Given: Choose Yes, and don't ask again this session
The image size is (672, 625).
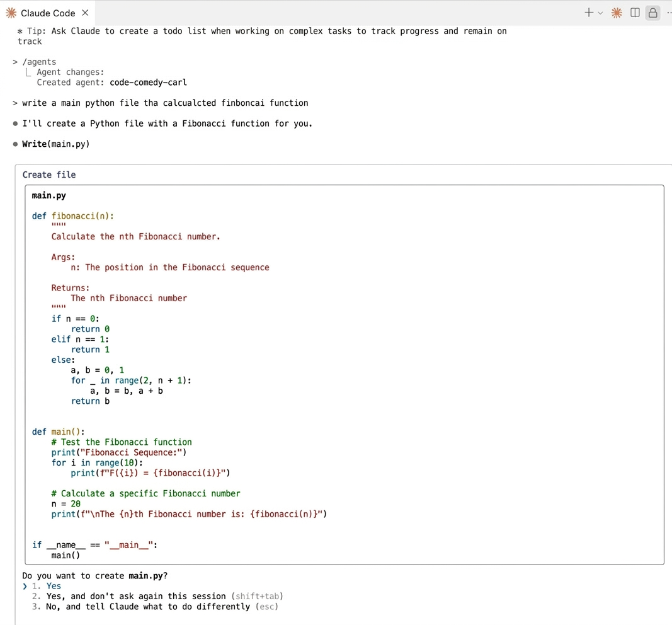Looking at the screenshot, I should click(x=157, y=596).
